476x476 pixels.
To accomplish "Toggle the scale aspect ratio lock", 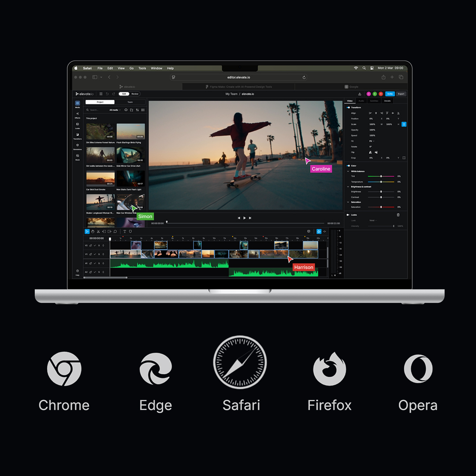I will (x=404, y=124).
